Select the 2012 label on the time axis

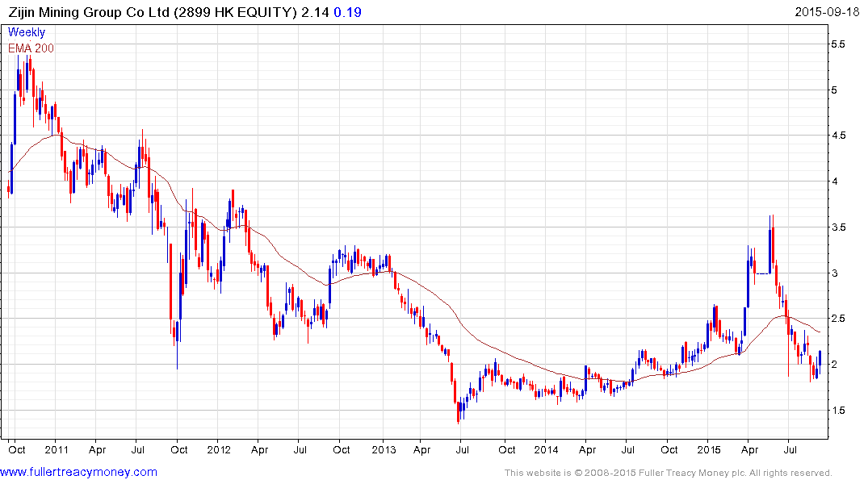pos(219,449)
